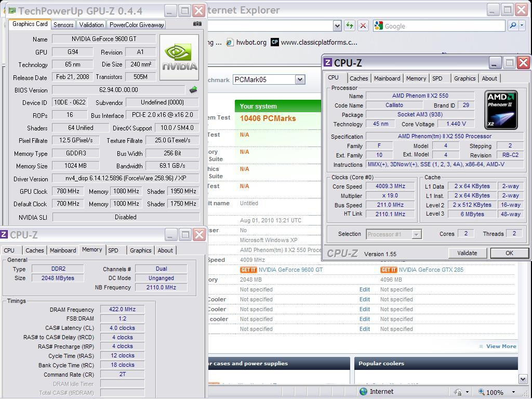
Task: Click the View More link
Action: 501,347
